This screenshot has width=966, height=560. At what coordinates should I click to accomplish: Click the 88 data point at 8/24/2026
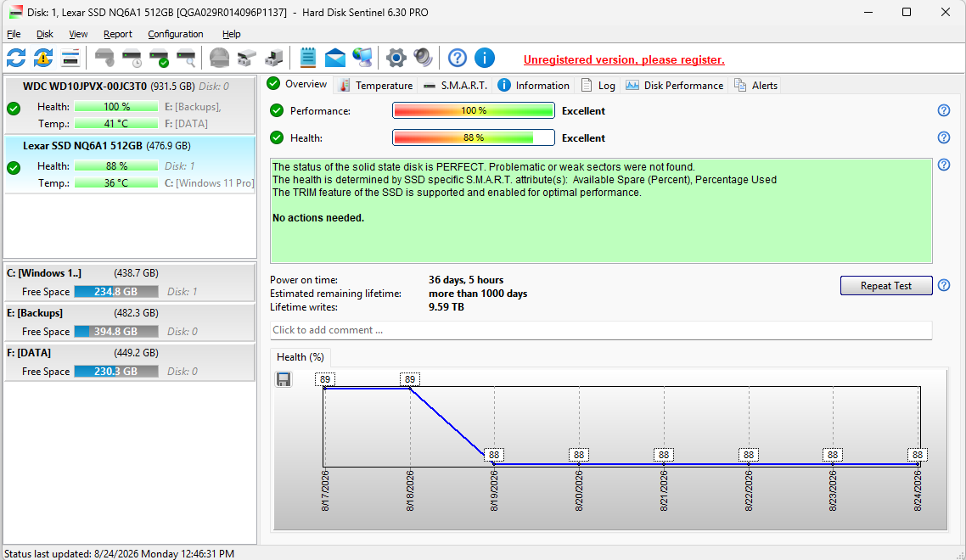coord(918,456)
